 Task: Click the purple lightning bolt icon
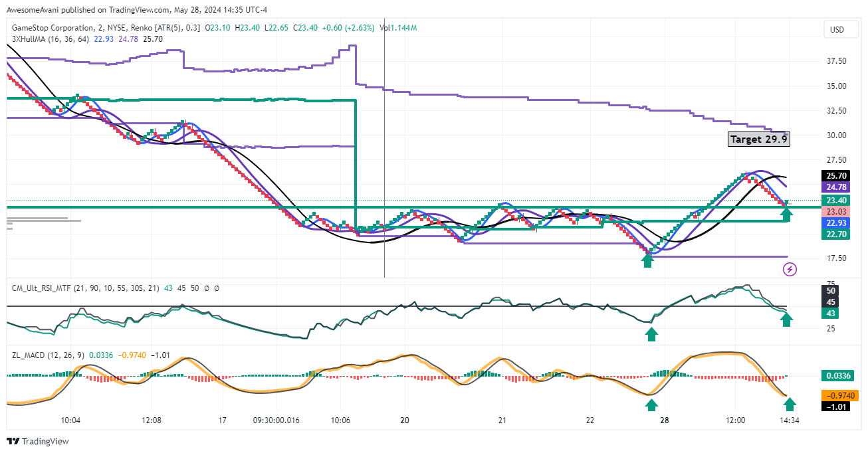790,269
